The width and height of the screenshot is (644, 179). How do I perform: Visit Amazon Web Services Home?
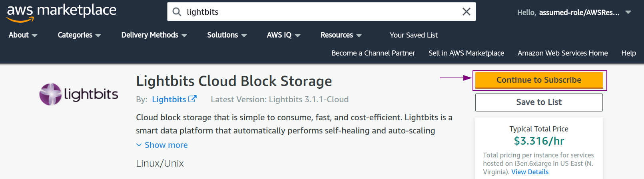562,53
